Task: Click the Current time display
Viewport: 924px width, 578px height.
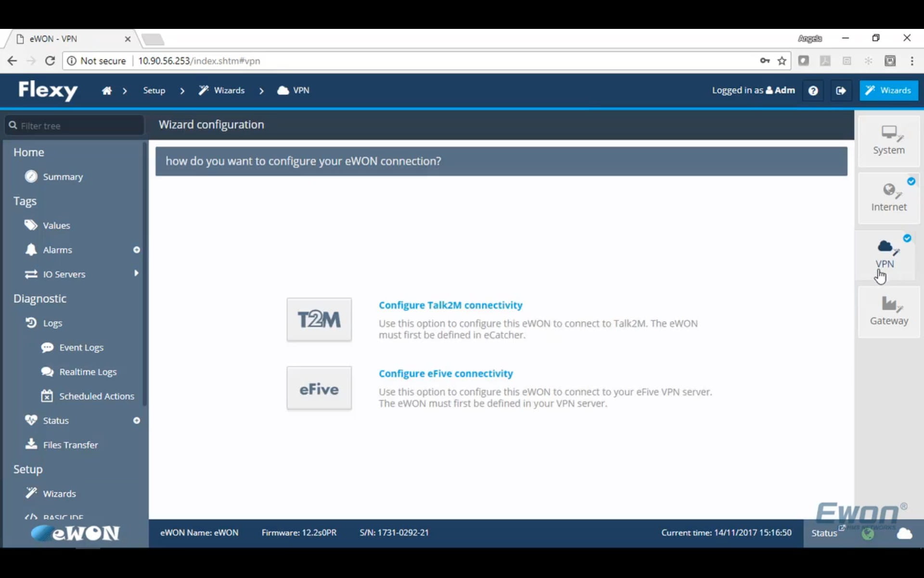Action: click(x=726, y=533)
